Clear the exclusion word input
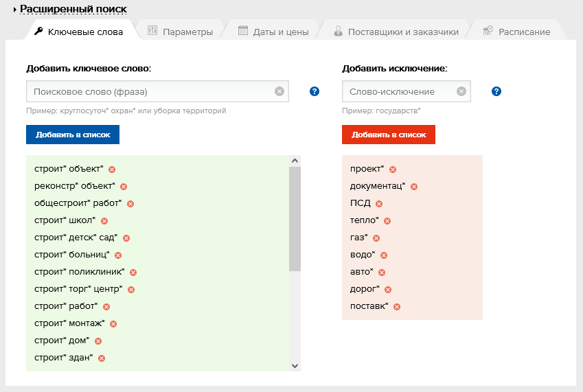 (461, 91)
